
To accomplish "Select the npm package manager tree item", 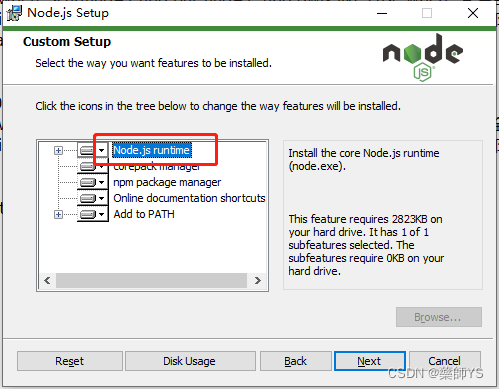I will coord(167,182).
